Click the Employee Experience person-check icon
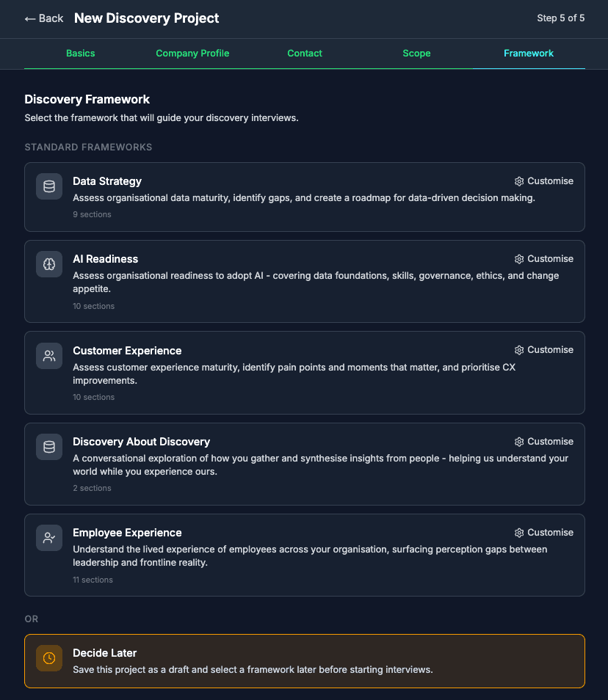Screen dimensions: 608x700 (x=48, y=538)
